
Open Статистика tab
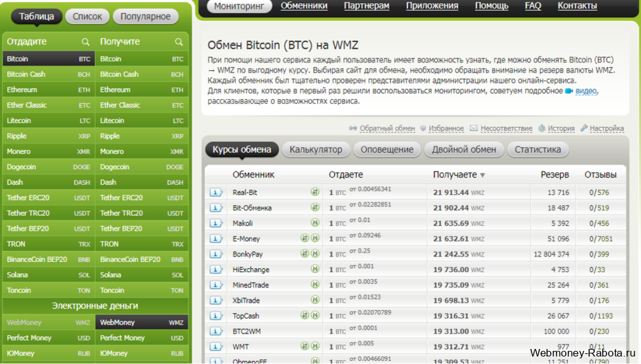click(x=538, y=149)
